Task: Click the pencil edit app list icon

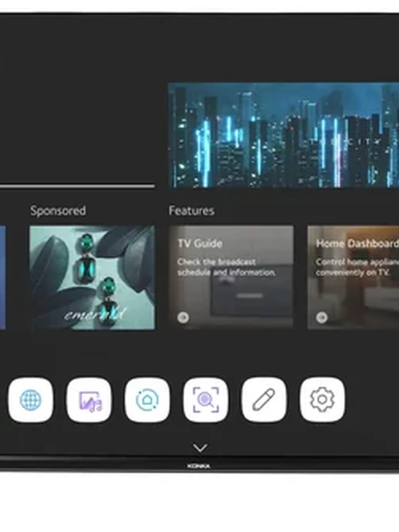Action: 264,400
